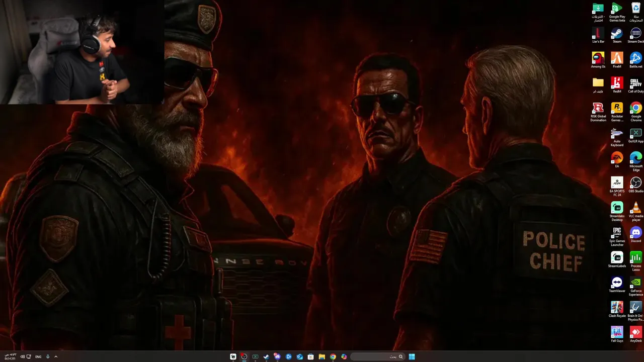Viewport: 644px width, 362px height.
Task: Select the Battle.net desktop shortcut
Action: 636,60
